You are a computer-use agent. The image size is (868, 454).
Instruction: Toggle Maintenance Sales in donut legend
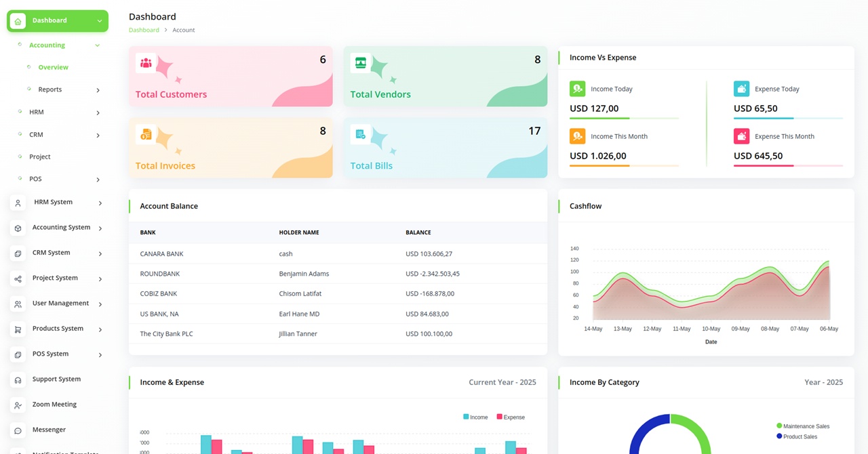pyautogui.click(x=803, y=426)
